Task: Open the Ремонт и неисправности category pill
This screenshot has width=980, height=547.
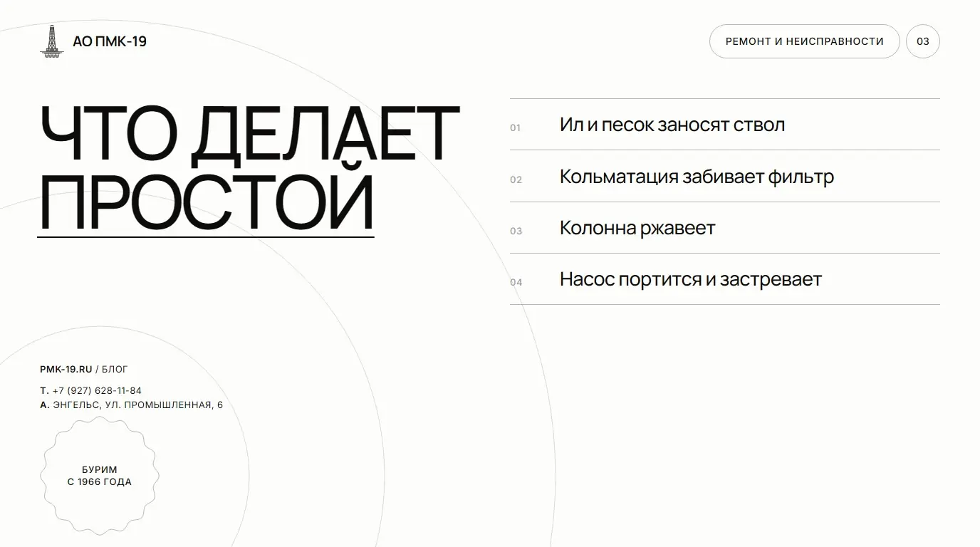Action: 805,41
